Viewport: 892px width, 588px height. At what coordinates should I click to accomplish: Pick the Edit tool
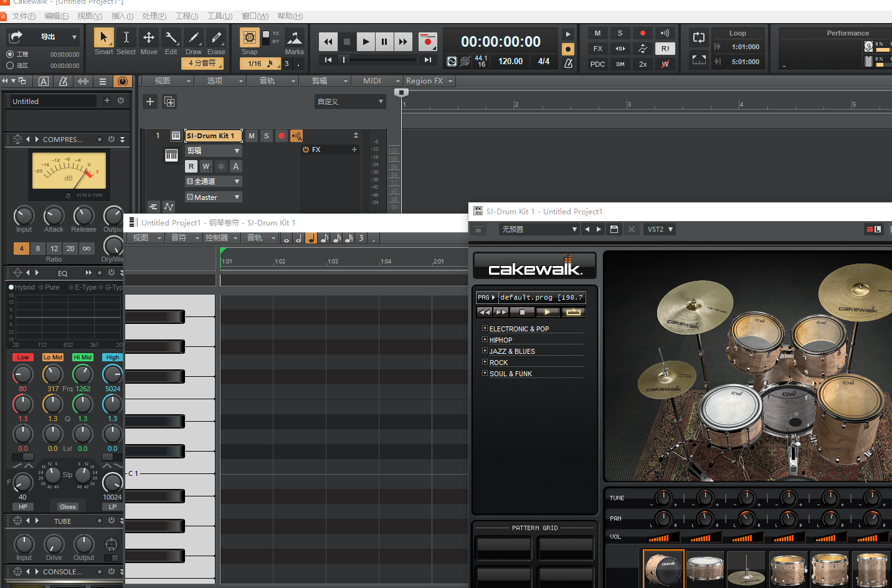[171, 38]
